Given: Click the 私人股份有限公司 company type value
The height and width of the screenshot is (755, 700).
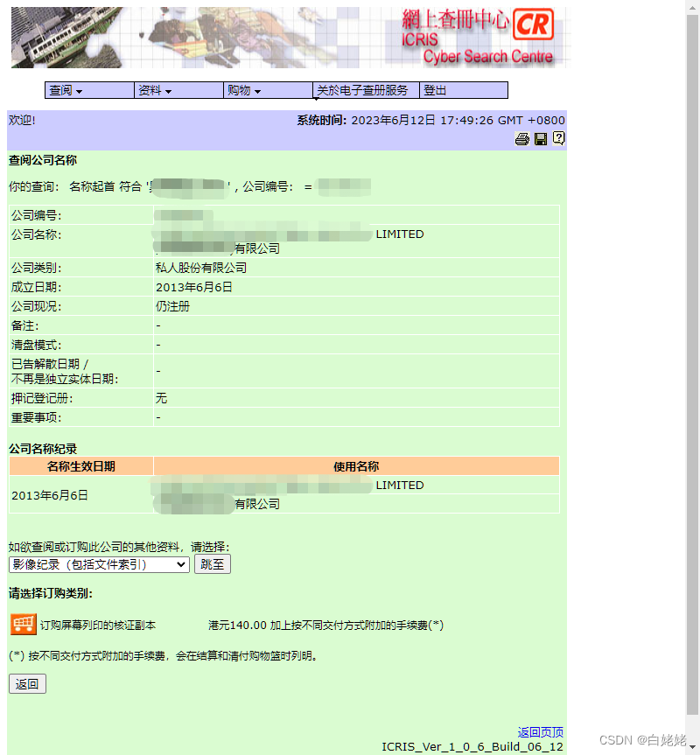Looking at the screenshot, I should click(200, 268).
